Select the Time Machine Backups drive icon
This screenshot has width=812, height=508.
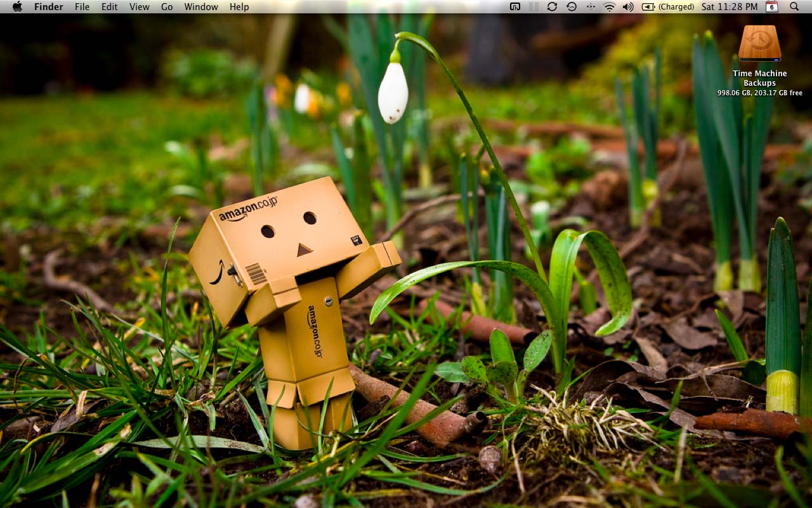click(x=759, y=43)
